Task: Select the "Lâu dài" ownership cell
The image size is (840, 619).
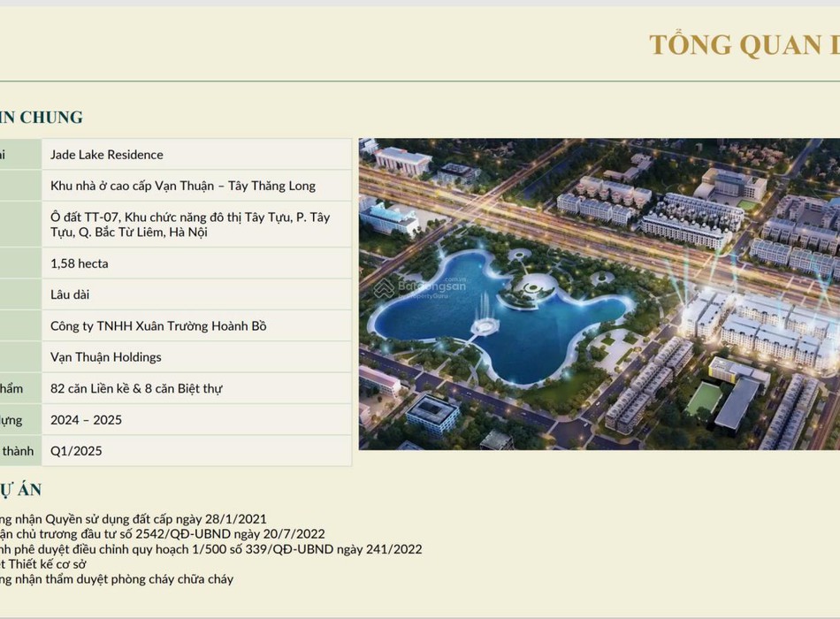Action: click(x=70, y=294)
